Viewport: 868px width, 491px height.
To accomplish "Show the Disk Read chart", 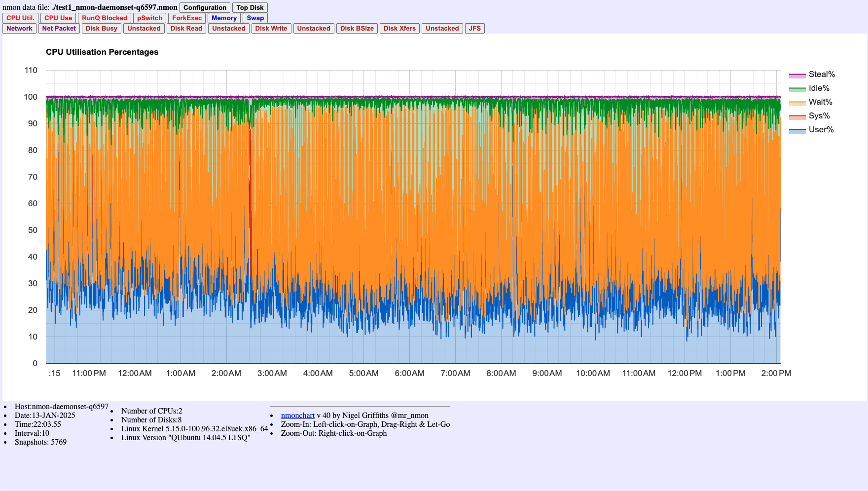I will (x=186, y=28).
